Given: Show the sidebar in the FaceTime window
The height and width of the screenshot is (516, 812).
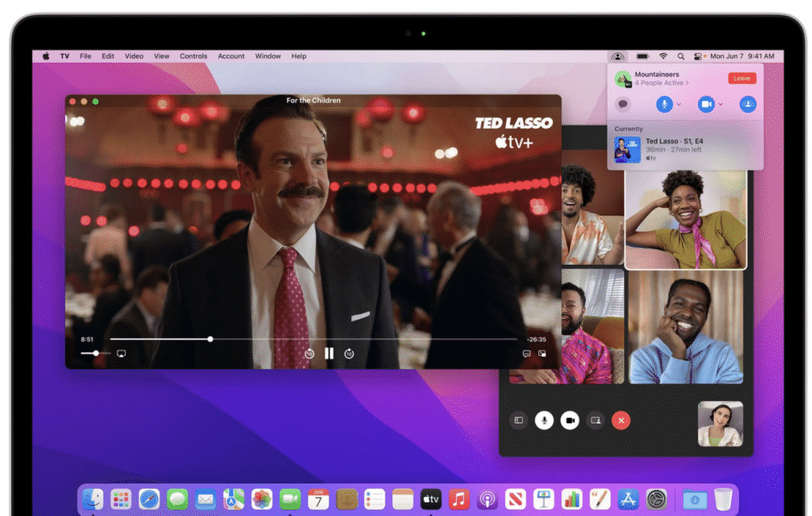Looking at the screenshot, I should pyautogui.click(x=519, y=420).
